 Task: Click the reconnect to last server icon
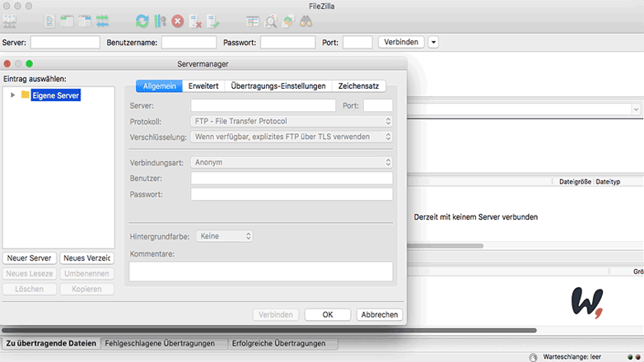pyautogui.click(x=213, y=21)
